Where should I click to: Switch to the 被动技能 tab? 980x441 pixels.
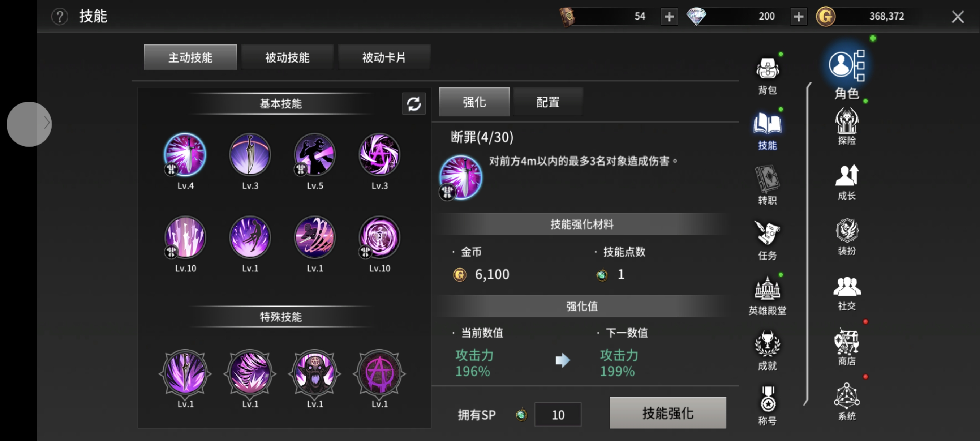click(287, 57)
